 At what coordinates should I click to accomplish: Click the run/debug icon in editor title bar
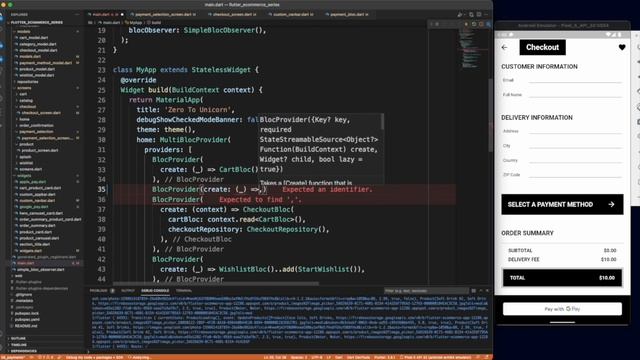[x=460, y=15]
